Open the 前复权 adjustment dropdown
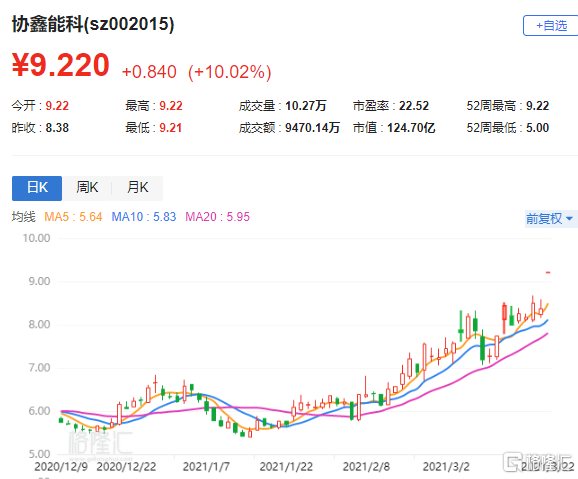Viewport: 578px width, 479px height. click(x=550, y=219)
